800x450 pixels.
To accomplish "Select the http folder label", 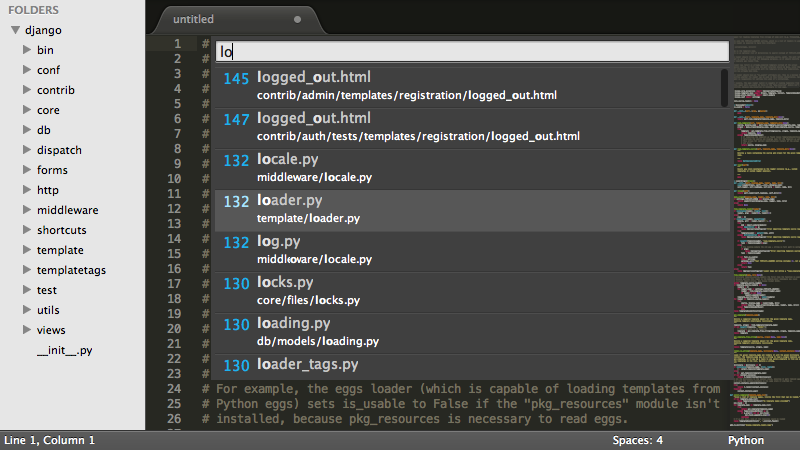I will (x=47, y=190).
